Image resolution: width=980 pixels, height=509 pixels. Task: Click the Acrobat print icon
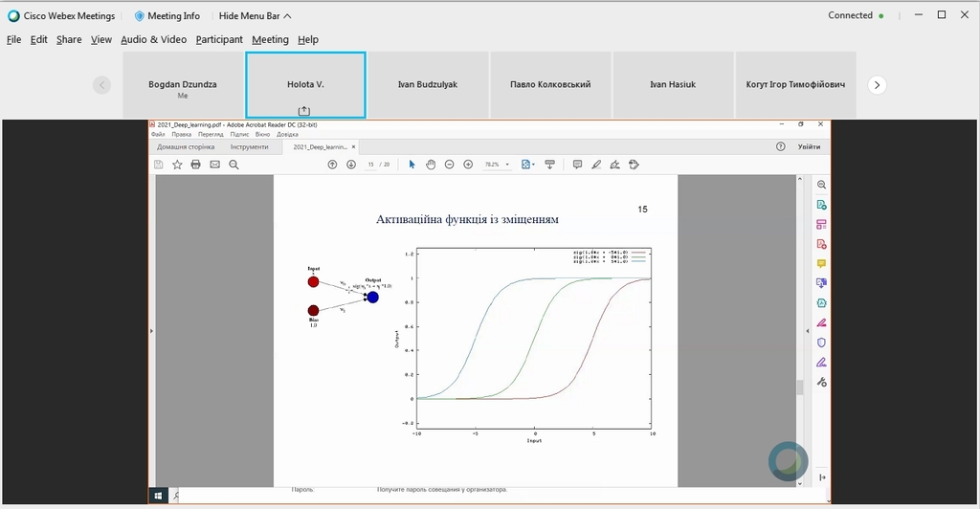pyautogui.click(x=195, y=165)
